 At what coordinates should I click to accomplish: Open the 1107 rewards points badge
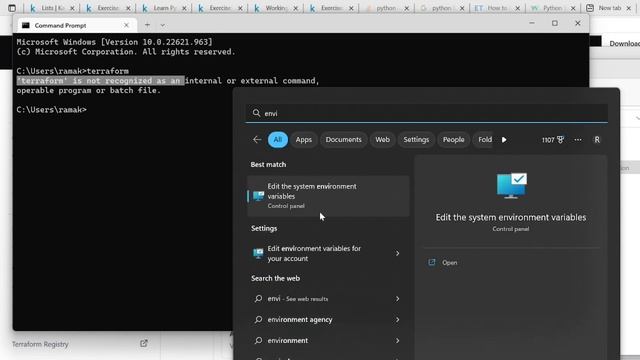[x=553, y=140]
